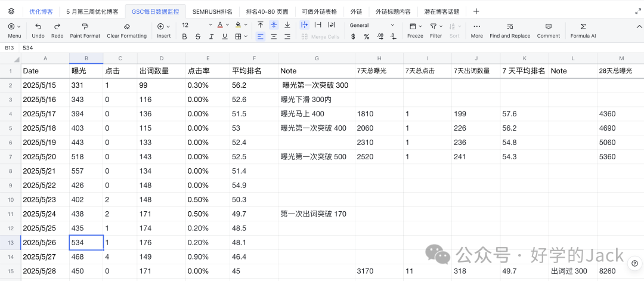Select the 平均排名 header cell

click(254, 70)
